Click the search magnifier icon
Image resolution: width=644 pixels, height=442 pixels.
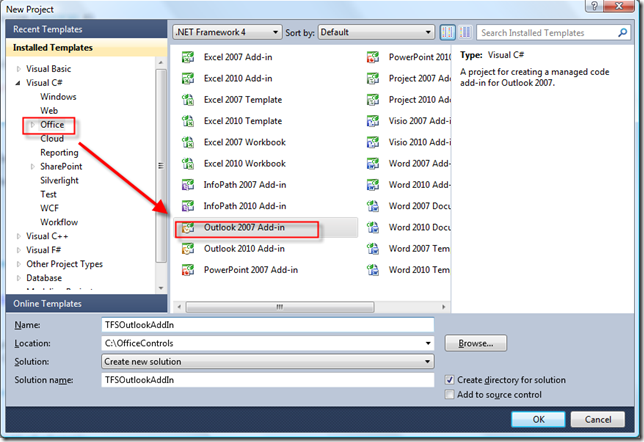(x=623, y=32)
